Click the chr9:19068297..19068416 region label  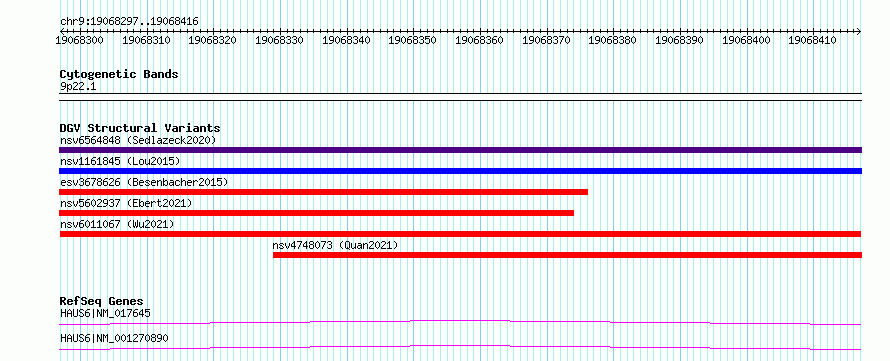(x=129, y=22)
